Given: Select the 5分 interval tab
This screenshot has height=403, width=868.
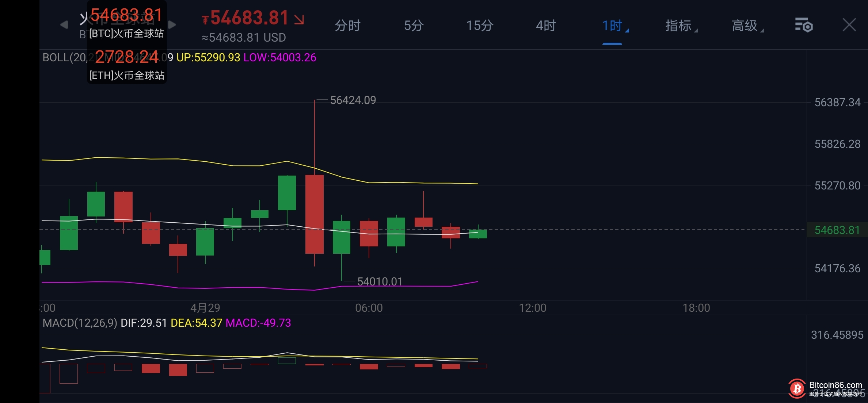Looking at the screenshot, I should pyautogui.click(x=414, y=26).
